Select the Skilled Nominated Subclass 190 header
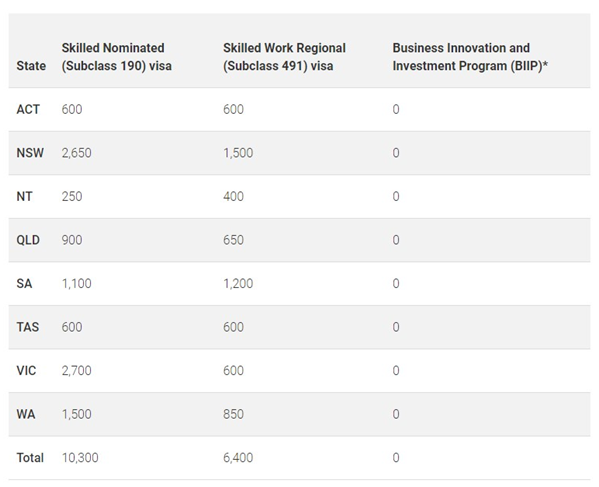The width and height of the screenshot is (599, 487). [117, 57]
